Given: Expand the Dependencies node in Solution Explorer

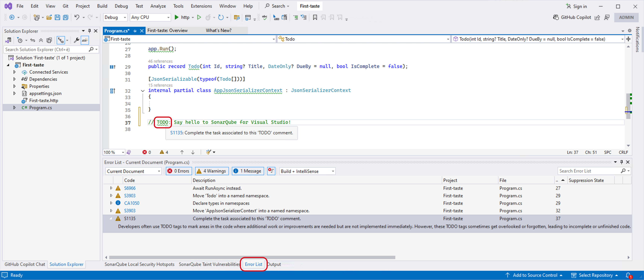Looking at the screenshot, I should [14, 79].
